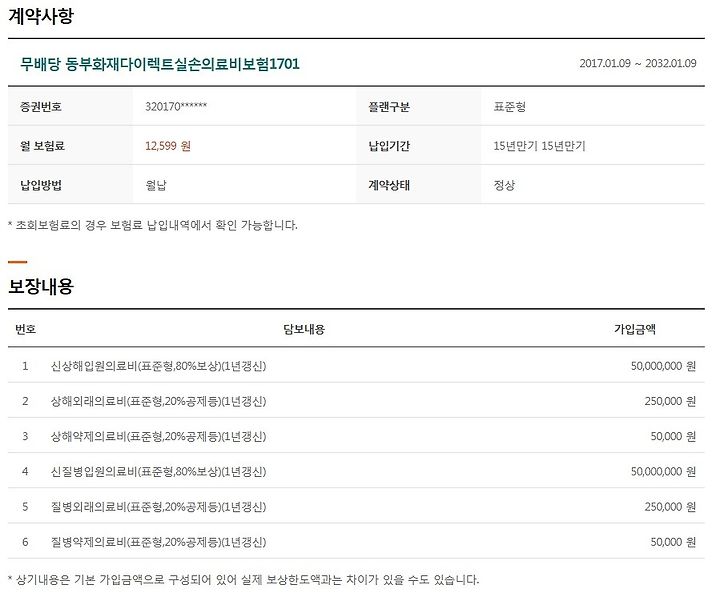
Task: Click the 250,000 원 amount for 질병외래의료비
Action: tap(670, 507)
